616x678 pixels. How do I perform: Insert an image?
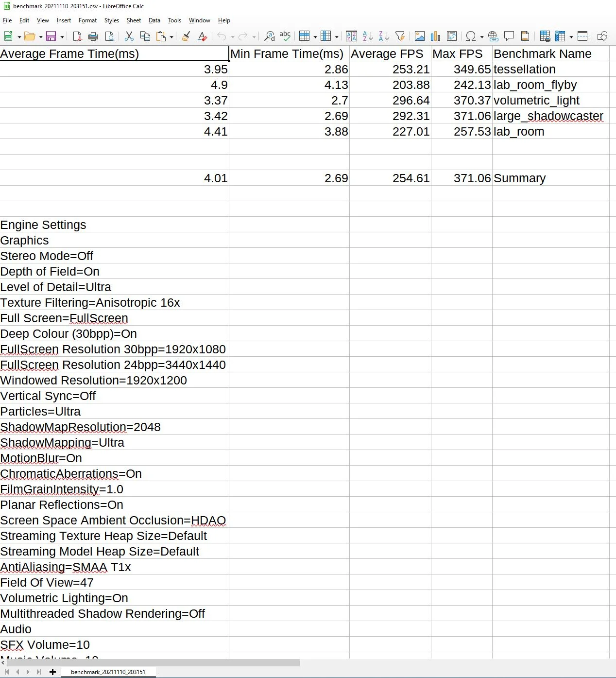[x=420, y=36]
